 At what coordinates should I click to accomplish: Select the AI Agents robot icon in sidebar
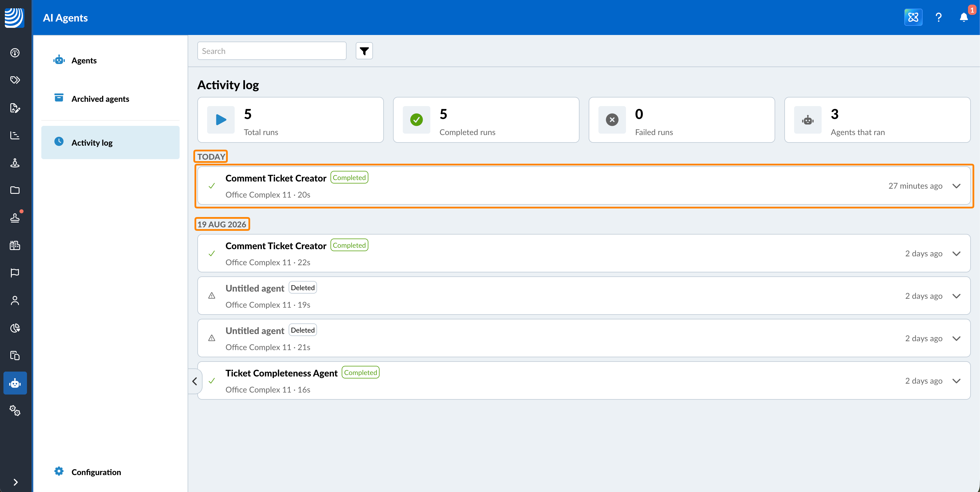(x=15, y=383)
